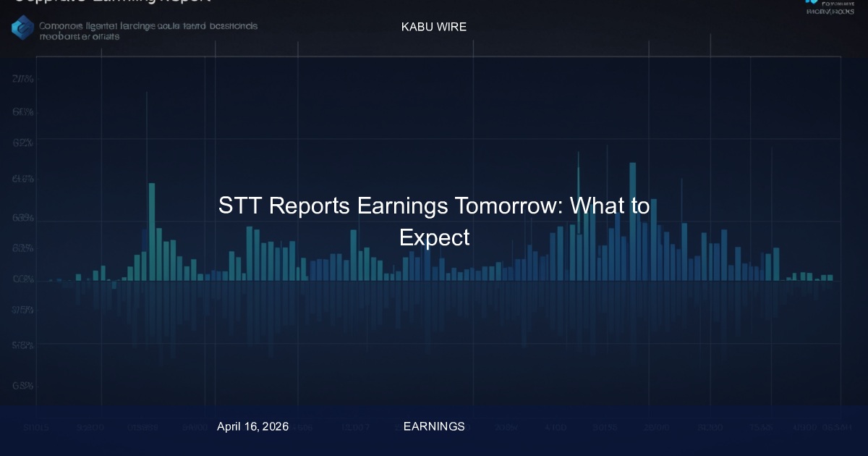Click the April 16, 2026 date
Image resolution: width=868 pixels, height=456 pixels.
(x=252, y=426)
